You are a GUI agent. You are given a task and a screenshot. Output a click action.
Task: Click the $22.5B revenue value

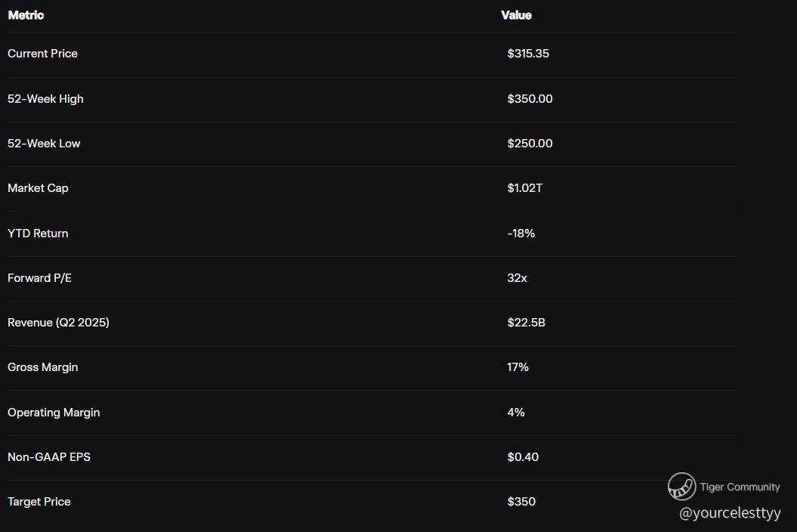click(526, 323)
